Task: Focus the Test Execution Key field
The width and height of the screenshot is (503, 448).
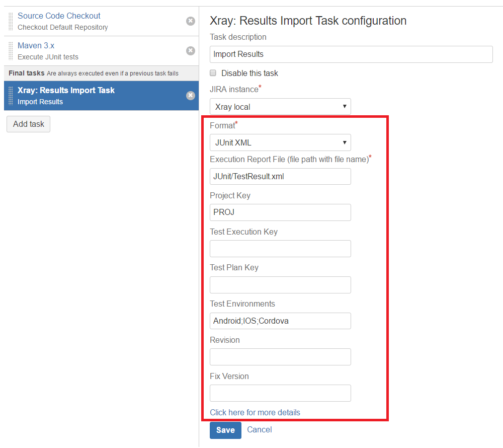Action: [280, 249]
